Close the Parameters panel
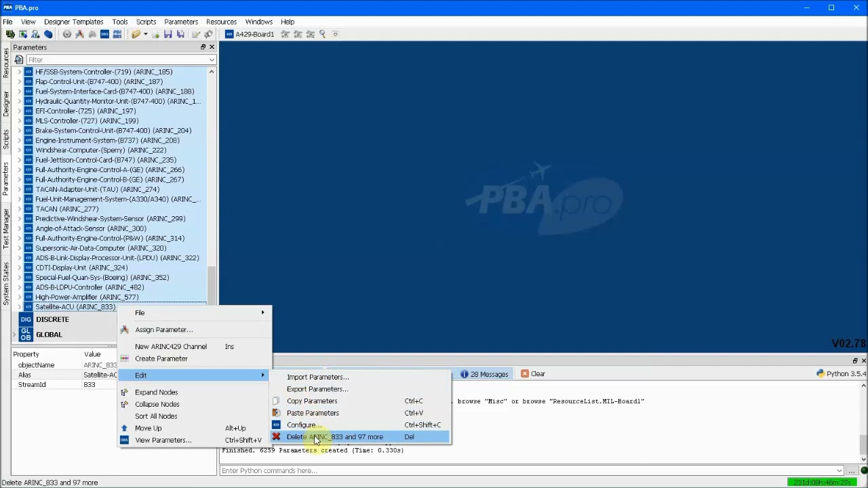This screenshot has width=868, height=488. click(x=212, y=47)
